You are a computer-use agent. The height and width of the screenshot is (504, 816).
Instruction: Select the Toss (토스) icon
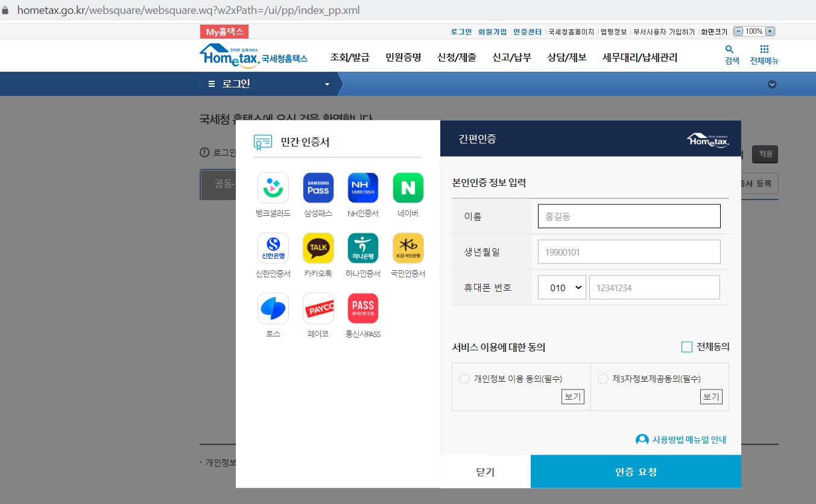(273, 309)
